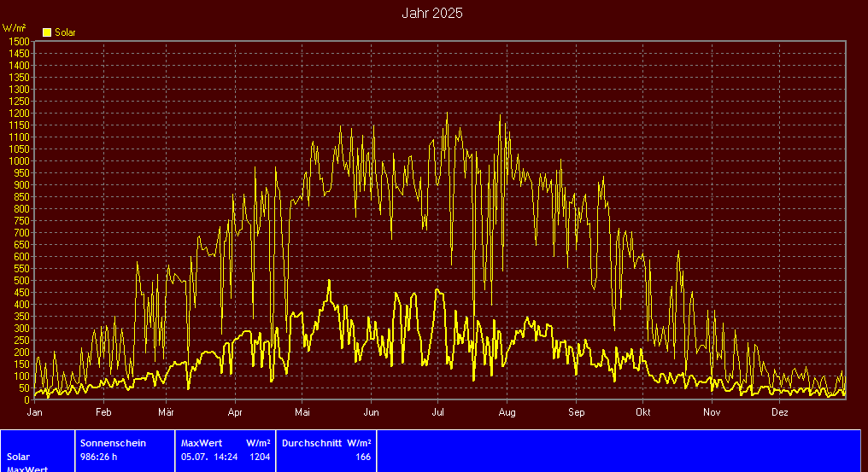
Task: Click the yellow Solar legend swatch
Action: click(x=47, y=32)
